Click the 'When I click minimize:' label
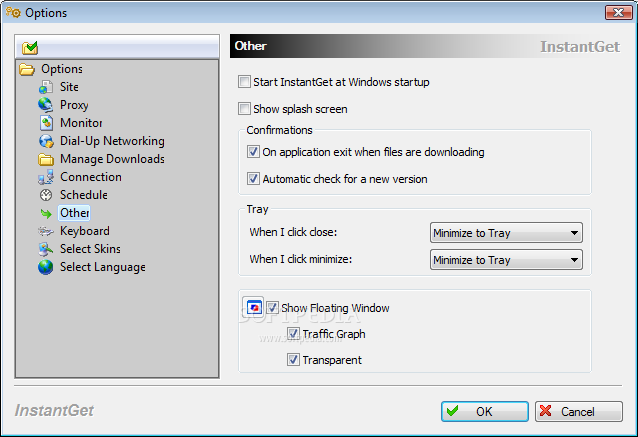Viewport: 638px width, 437px height. (300, 259)
